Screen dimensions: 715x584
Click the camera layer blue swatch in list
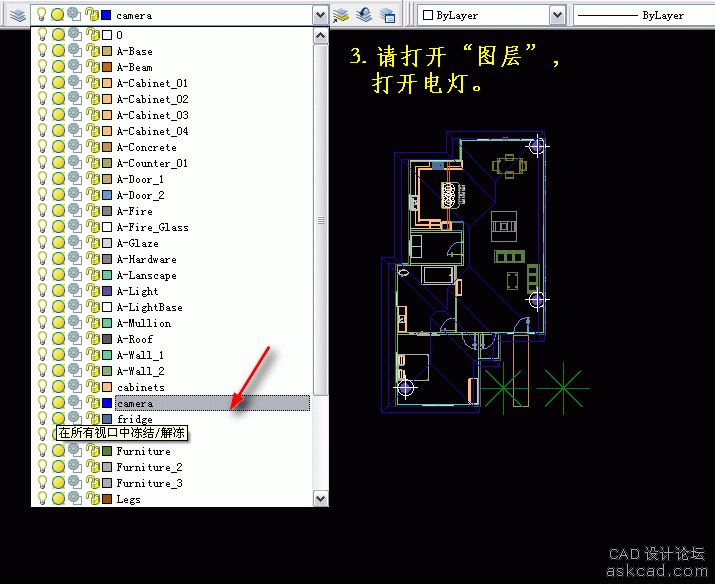(107, 403)
